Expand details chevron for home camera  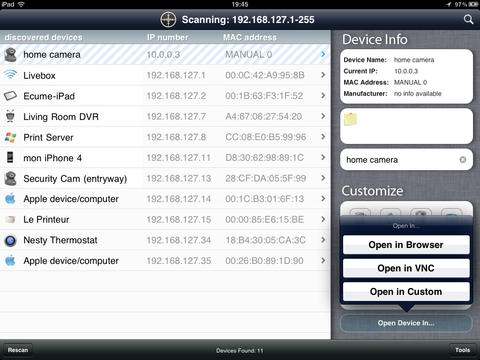pyautogui.click(x=323, y=54)
